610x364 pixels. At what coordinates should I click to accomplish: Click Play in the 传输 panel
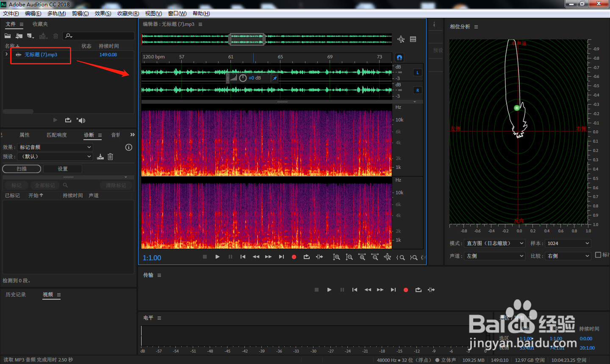pyautogui.click(x=329, y=290)
